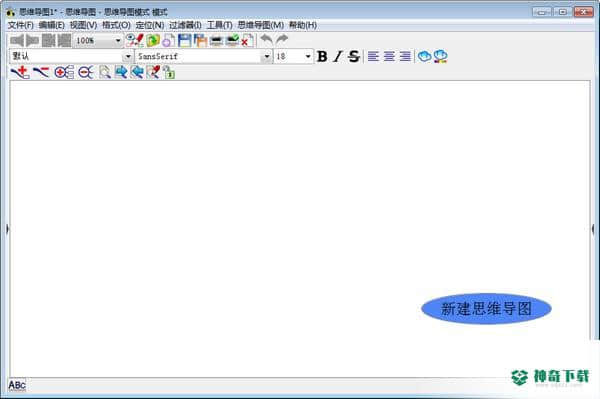Open the 思维导图(M) menu

pyautogui.click(x=261, y=25)
